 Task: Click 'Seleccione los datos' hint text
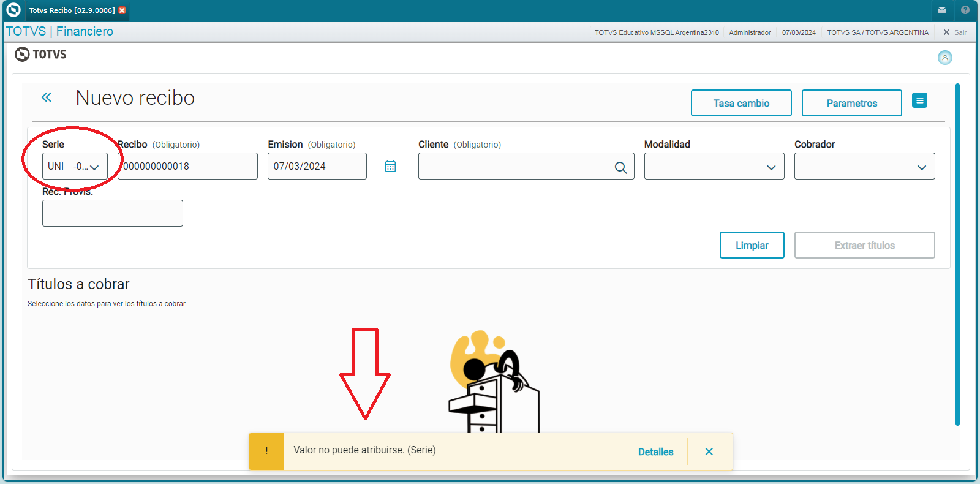click(107, 304)
